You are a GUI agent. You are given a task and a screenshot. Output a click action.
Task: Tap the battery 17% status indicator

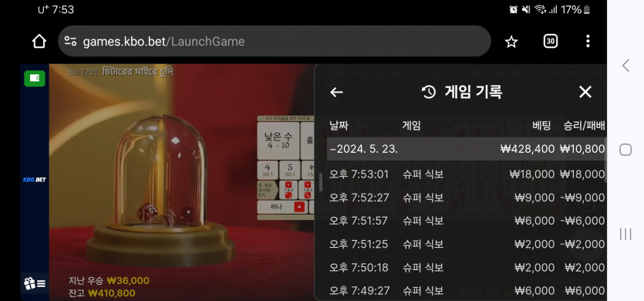click(x=575, y=9)
